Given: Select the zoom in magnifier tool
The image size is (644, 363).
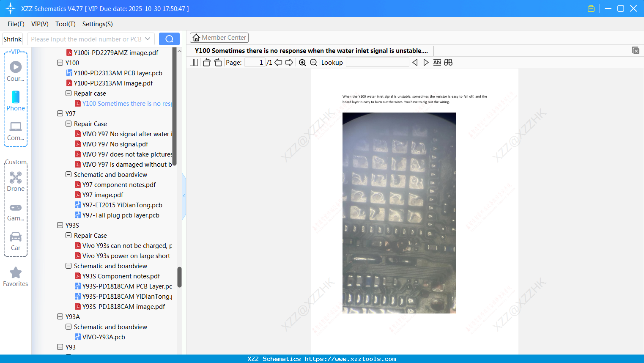Looking at the screenshot, I should coord(302,62).
